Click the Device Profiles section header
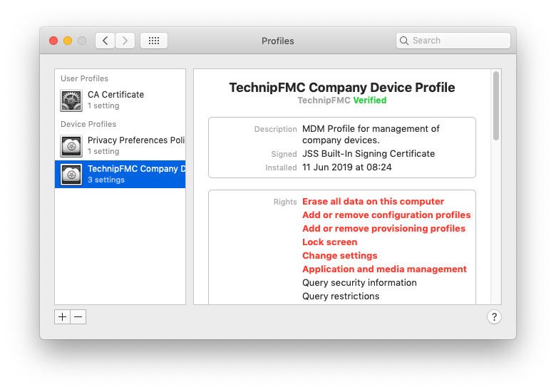This screenshot has width=556, height=392. (x=88, y=124)
